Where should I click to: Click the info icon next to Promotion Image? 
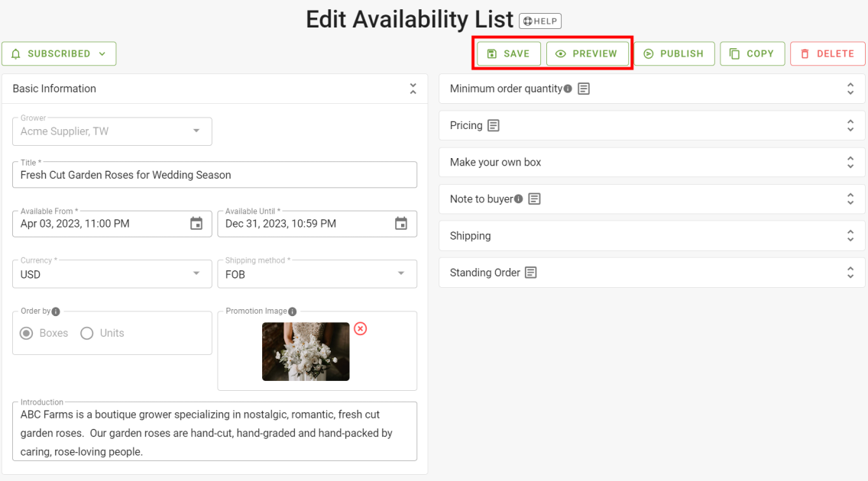click(x=293, y=312)
